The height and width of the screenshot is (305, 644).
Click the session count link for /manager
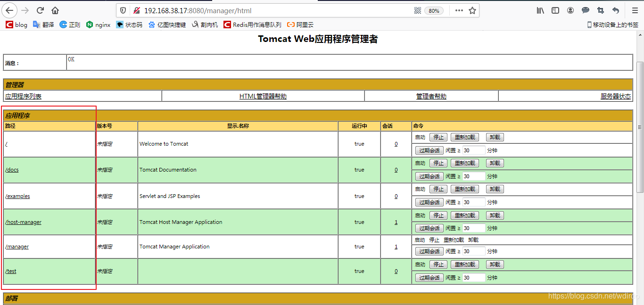click(x=396, y=247)
